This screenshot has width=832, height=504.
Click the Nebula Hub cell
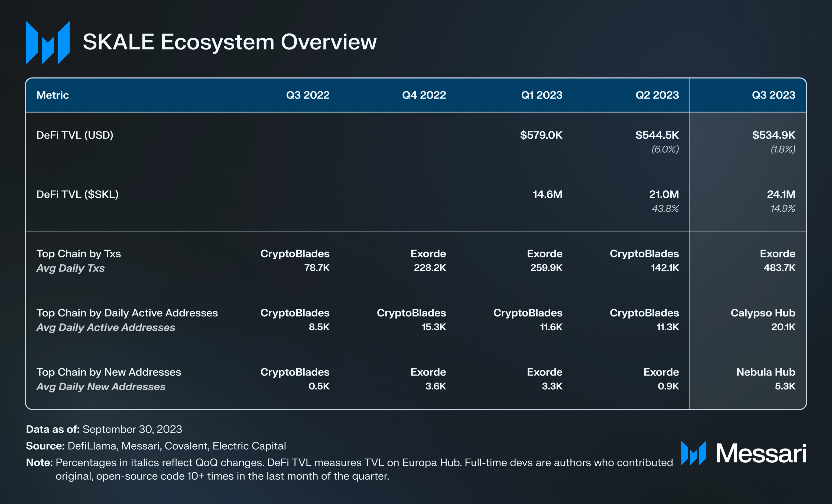(x=765, y=372)
